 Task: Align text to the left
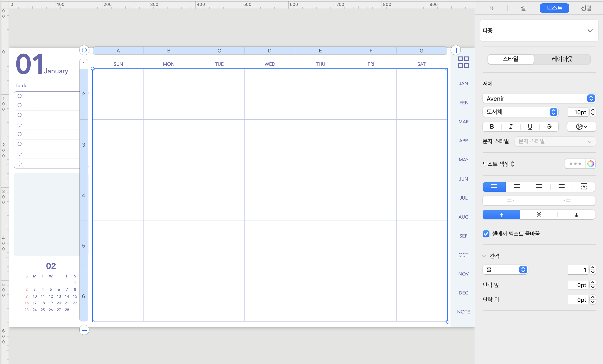[494, 187]
